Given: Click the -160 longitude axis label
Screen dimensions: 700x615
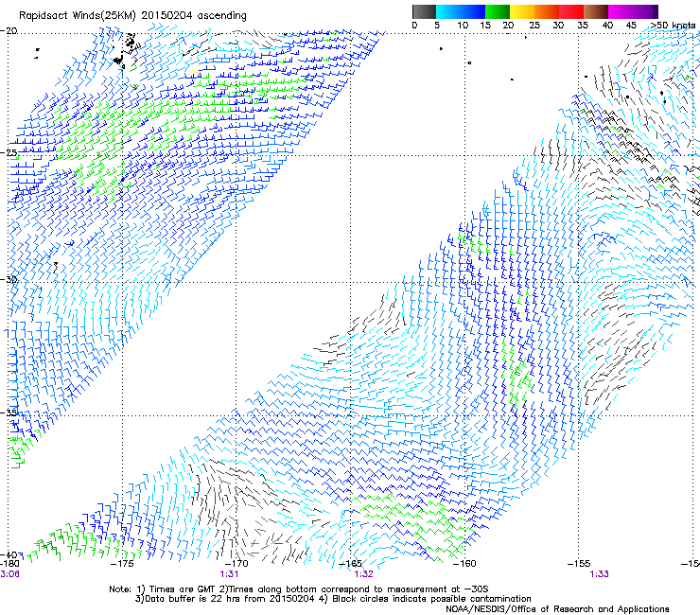Looking at the screenshot, I should [464, 564].
